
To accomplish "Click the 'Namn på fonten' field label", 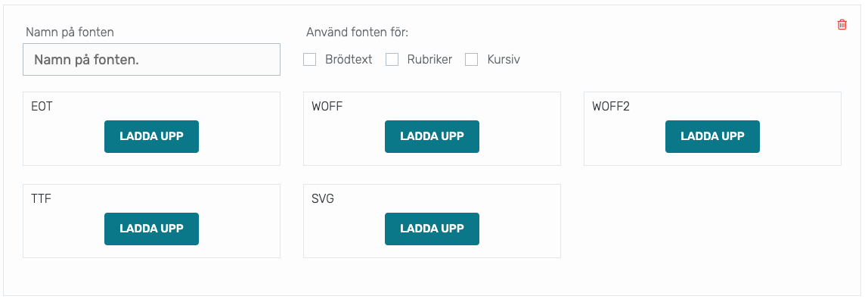I will click(x=70, y=32).
